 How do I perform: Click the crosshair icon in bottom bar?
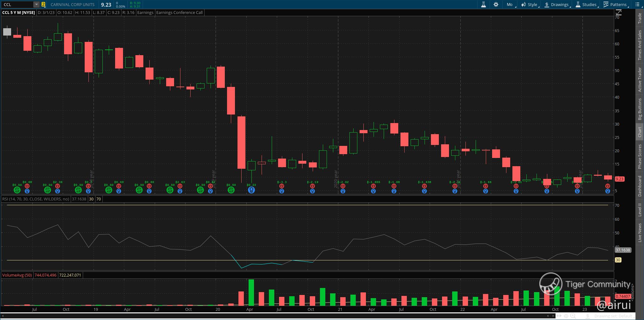coord(566,316)
